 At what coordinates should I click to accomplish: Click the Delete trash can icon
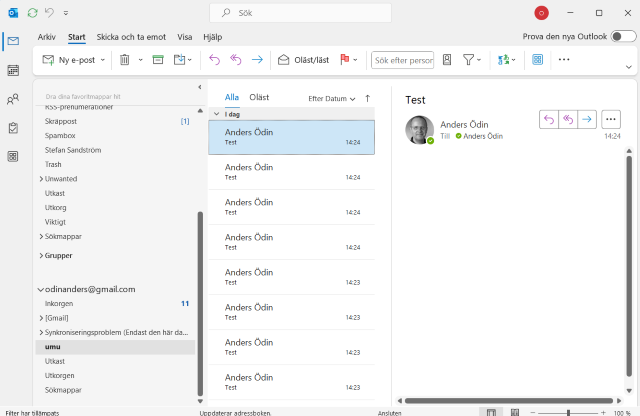pyautogui.click(x=124, y=60)
